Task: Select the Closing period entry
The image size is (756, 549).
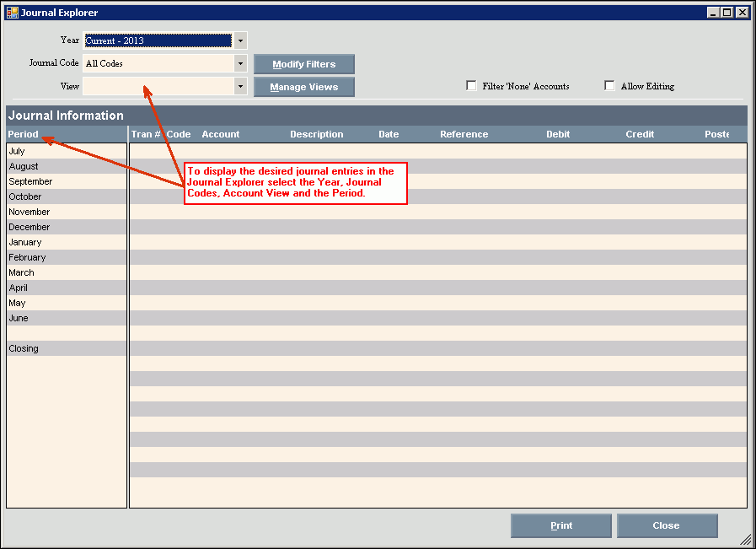Action: 24,349
